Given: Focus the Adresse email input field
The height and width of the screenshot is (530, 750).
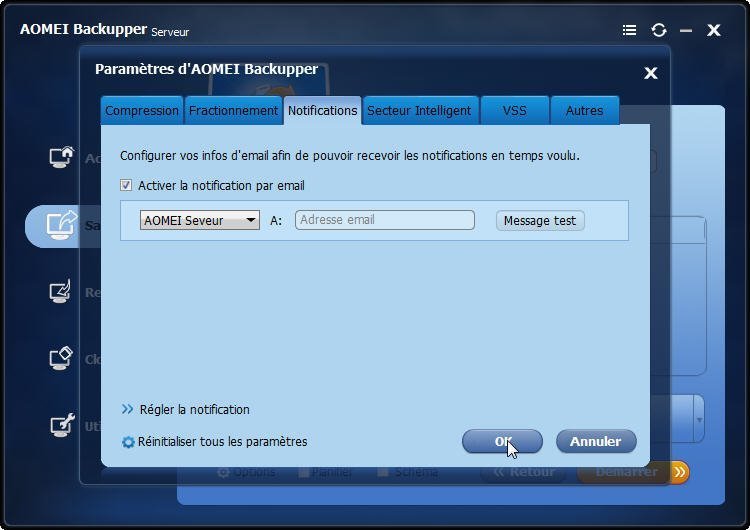Looking at the screenshot, I should 385,220.
